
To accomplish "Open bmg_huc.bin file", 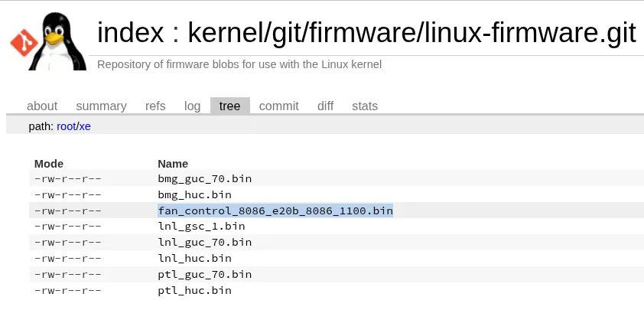I will (195, 194).
